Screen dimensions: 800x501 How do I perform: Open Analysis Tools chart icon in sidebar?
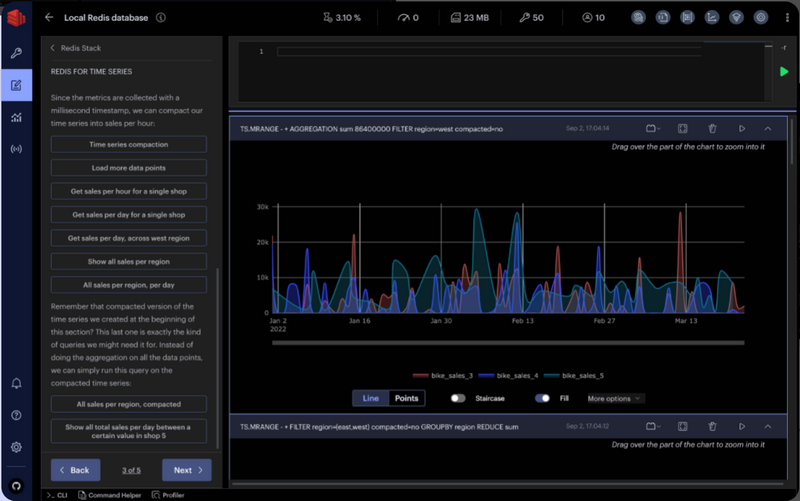(x=16, y=117)
